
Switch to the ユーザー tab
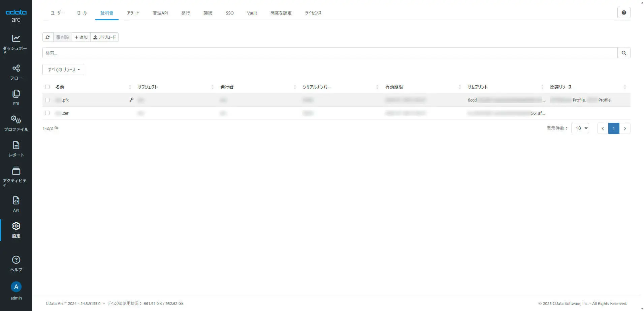pyautogui.click(x=57, y=13)
